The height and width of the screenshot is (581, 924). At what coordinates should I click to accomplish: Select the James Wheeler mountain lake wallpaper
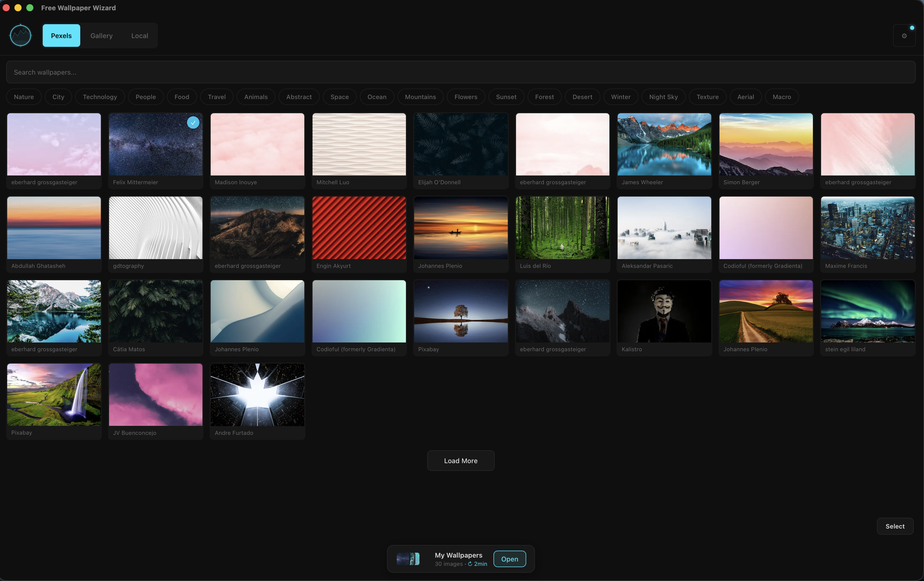tap(664, 144)
